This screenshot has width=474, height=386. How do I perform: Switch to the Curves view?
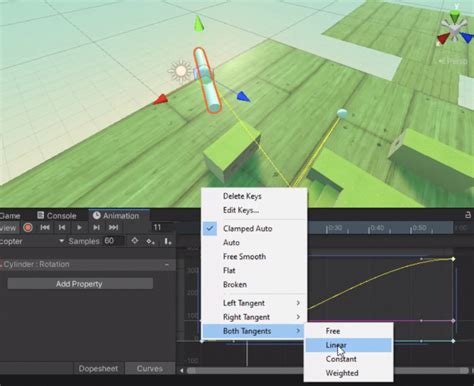click(150, 368)
